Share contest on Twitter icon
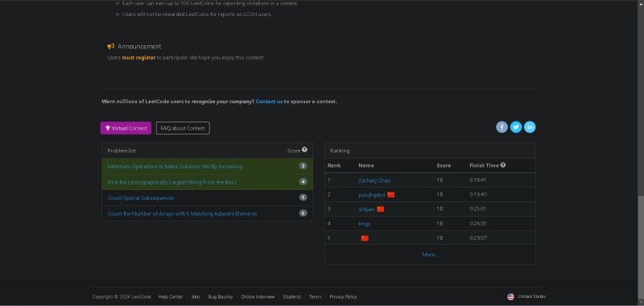Viewport: 644px width, 306px height. [x=516, y=127]
